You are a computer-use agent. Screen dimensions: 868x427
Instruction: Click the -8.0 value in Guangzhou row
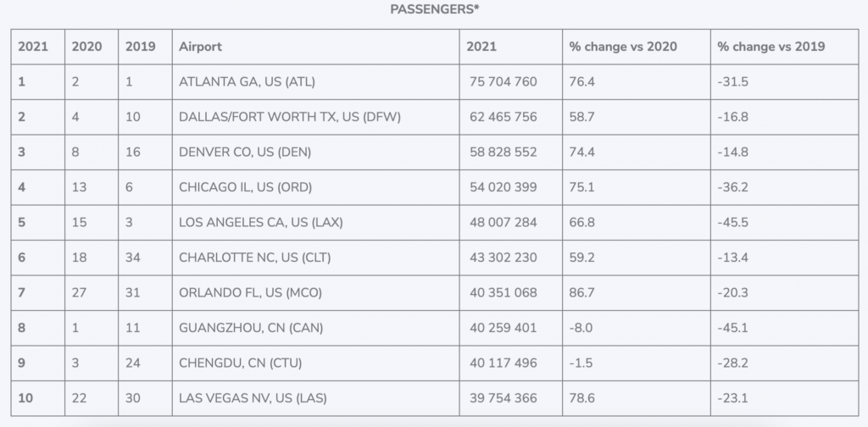[581, 328]
